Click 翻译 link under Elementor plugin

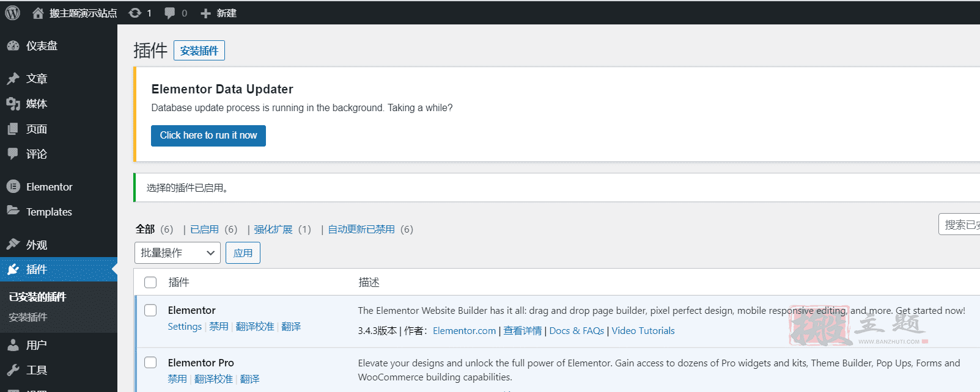tap(291, 327)
